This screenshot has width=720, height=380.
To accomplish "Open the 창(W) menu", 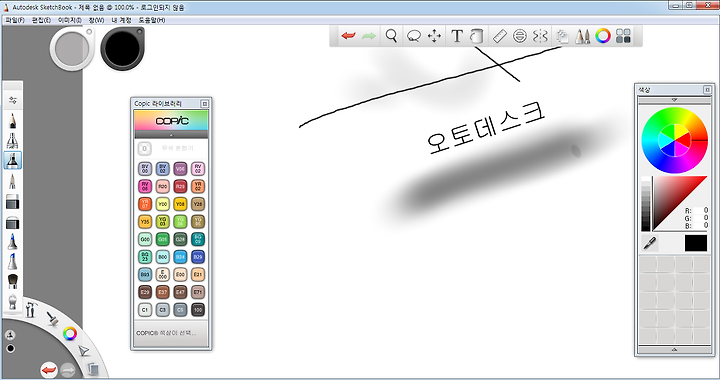I will (x=96, y=20).
